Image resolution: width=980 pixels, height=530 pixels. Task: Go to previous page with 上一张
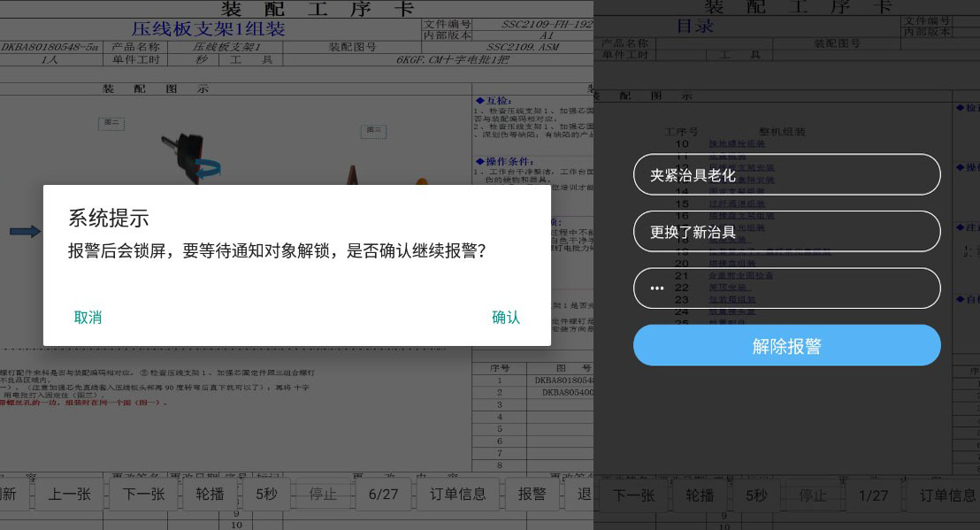[69, 494]
